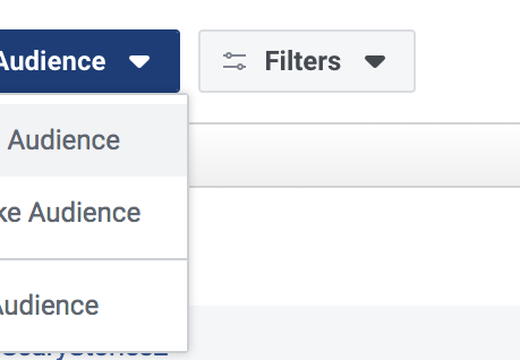The image size is (520, 360).
Task: Open the partially hidden blue link below menu
Action: (x=85, y=355)
